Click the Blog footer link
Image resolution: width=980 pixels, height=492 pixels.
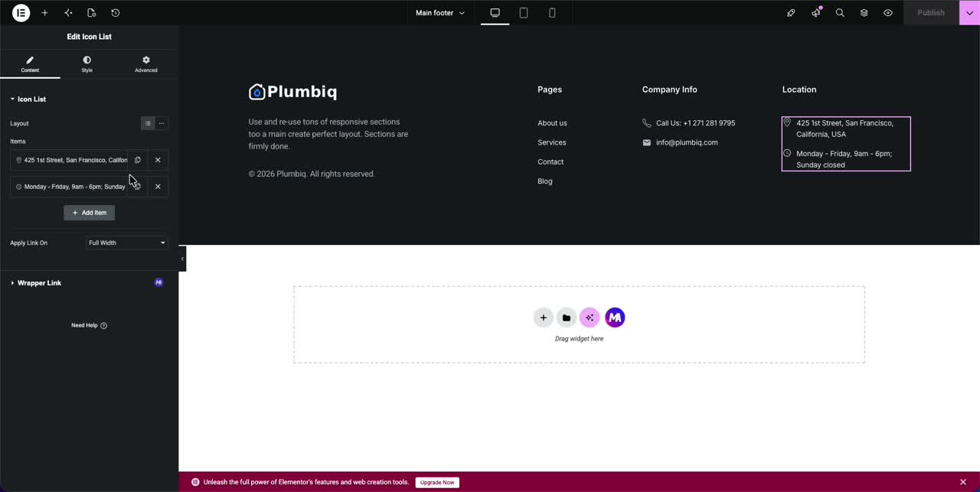point(545,181)
